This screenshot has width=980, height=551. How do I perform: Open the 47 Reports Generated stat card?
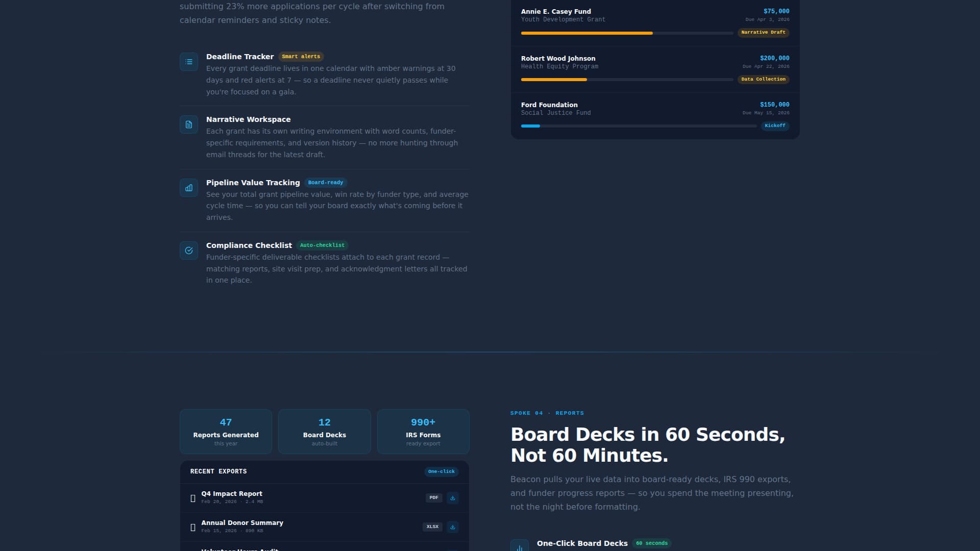(226, 432)
